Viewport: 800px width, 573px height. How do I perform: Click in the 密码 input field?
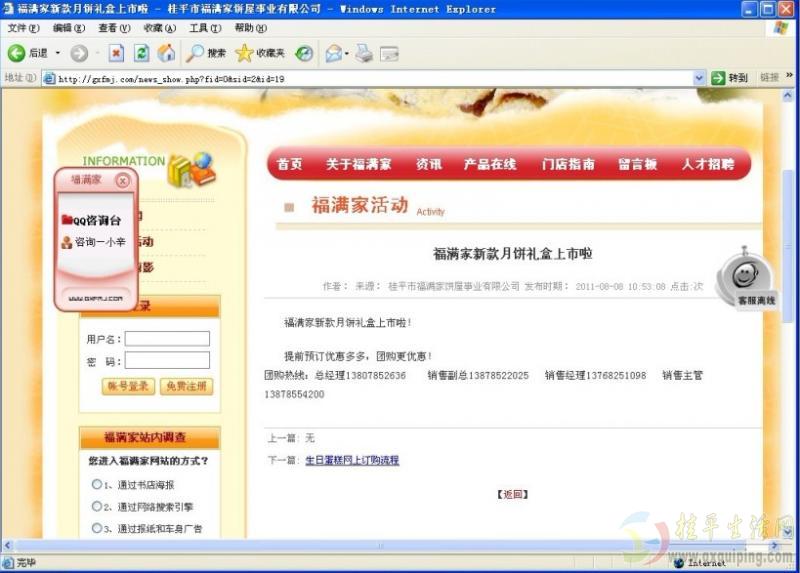click(x=167, y=360)
